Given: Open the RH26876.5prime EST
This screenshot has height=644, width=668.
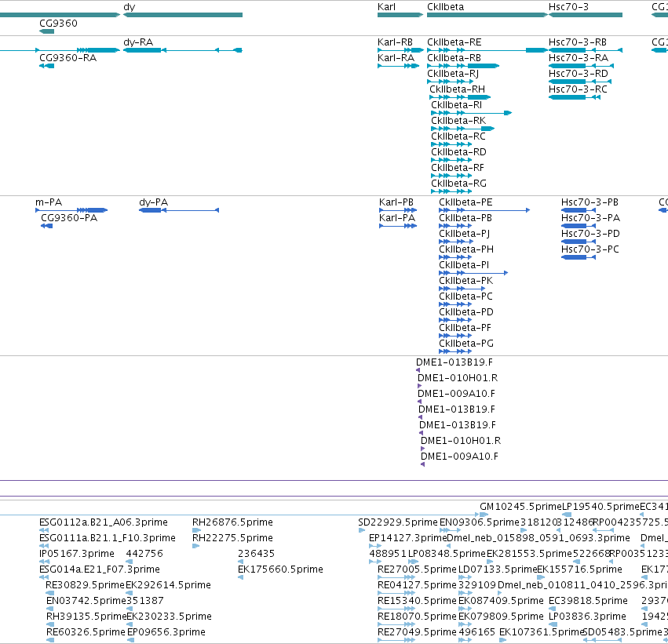Looking at the screenshot, I should 232,522.
